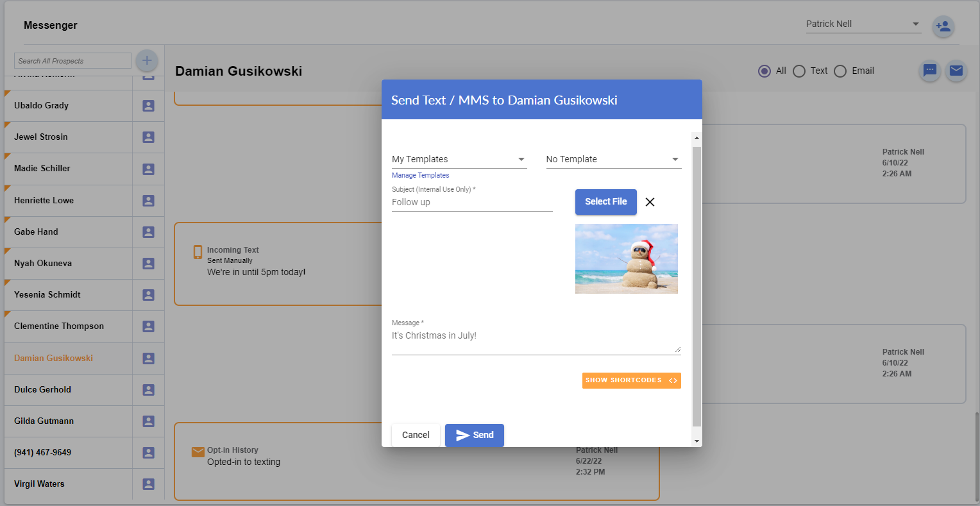Remove attached file with the X icon
This screenshot has width=980, height=506.
point(650,202)
